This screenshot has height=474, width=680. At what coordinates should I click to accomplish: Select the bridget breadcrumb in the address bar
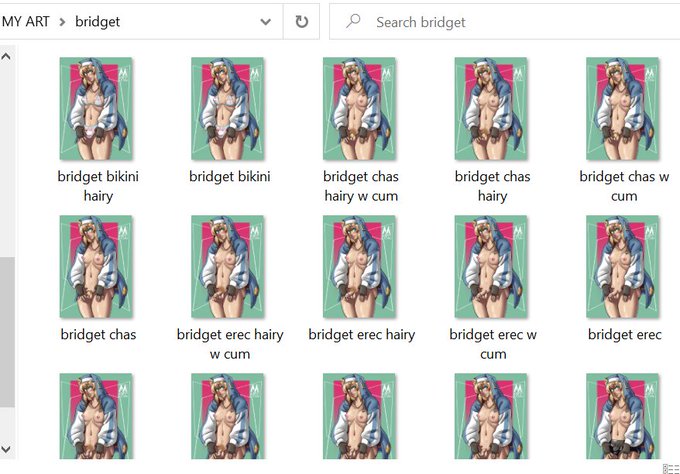[97, 22]
